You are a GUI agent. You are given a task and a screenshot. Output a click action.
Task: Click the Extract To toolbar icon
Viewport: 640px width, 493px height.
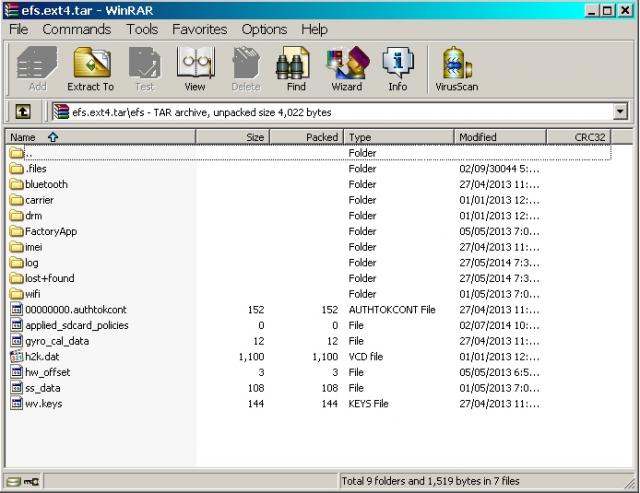tap(91, 68)
